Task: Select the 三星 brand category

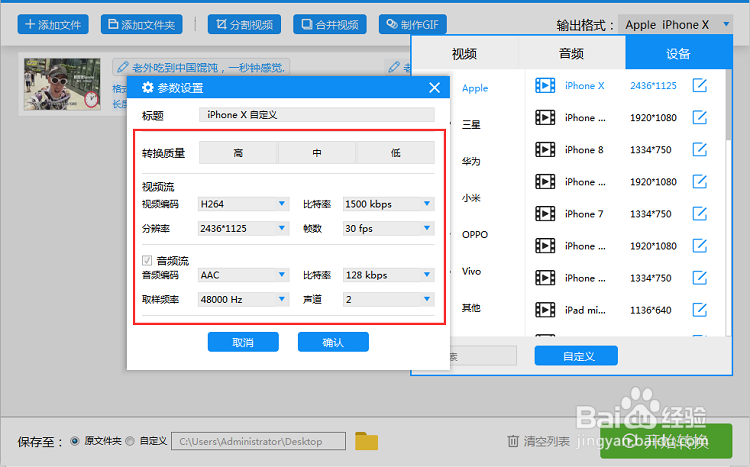Action: point(471,125)
